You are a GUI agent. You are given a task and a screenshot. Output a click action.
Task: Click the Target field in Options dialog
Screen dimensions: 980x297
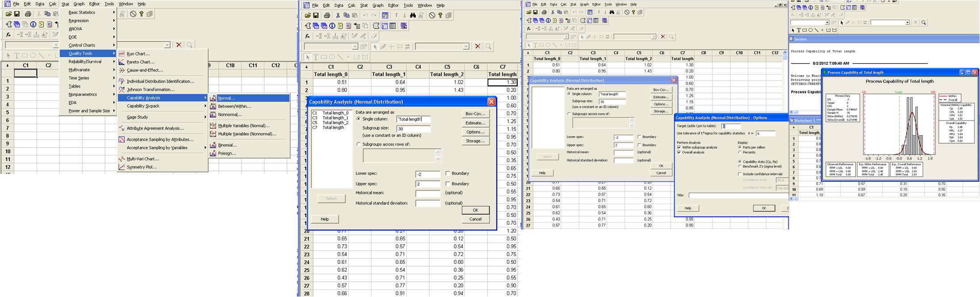(x=731, y=126)
